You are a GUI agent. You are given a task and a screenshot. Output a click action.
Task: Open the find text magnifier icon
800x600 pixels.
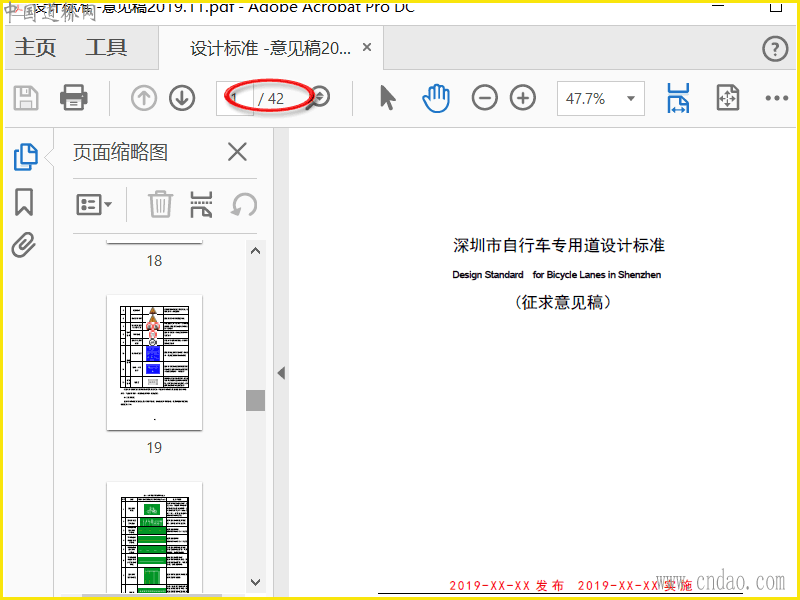(319, 97)
